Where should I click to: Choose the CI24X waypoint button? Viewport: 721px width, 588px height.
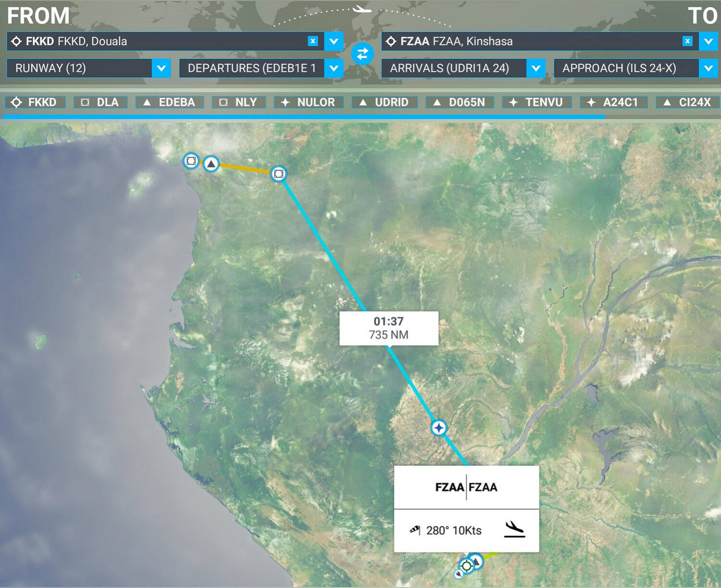click(687, 102)
